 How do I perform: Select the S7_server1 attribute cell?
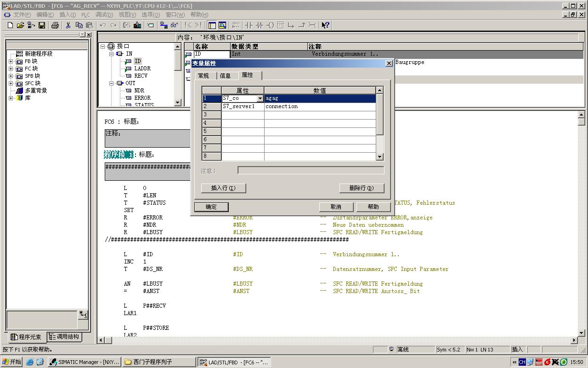(x=243, y=107)
